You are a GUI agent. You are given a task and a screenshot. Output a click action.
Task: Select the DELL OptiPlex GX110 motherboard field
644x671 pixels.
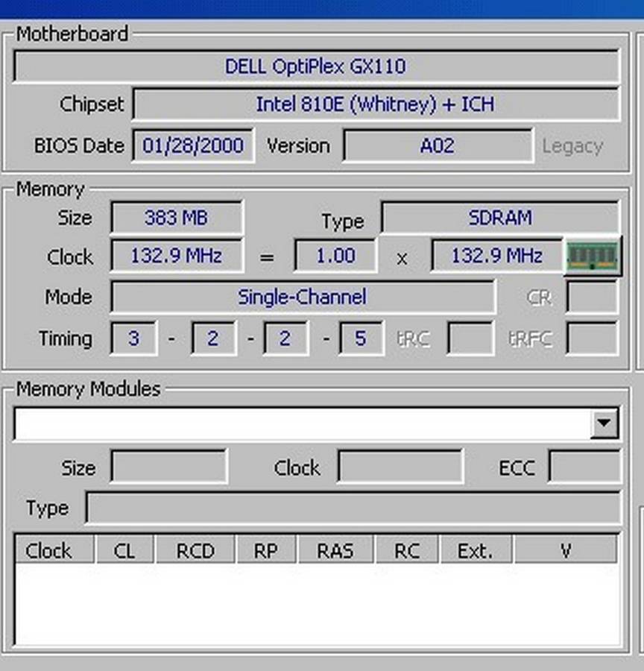pyautogui.click(x=315, y=66)
